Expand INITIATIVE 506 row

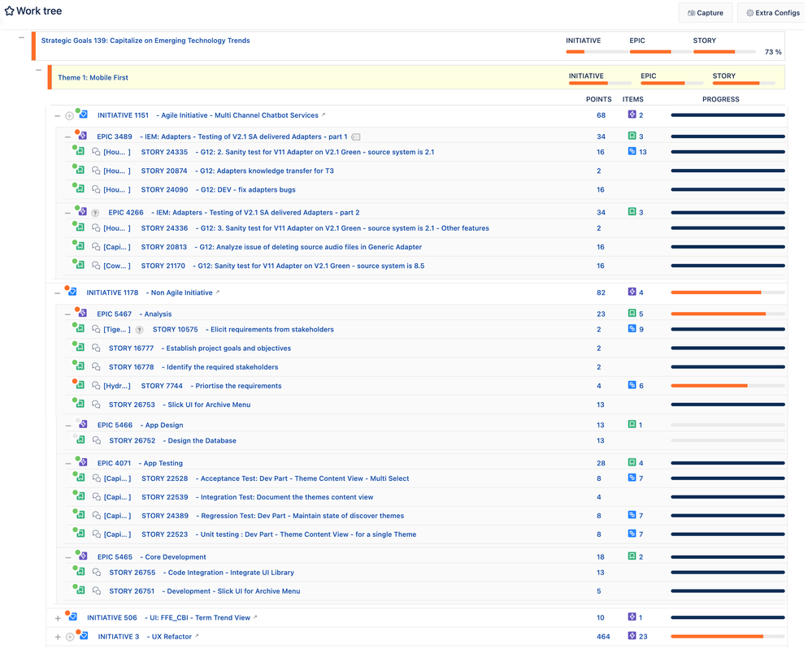point(57,618)
